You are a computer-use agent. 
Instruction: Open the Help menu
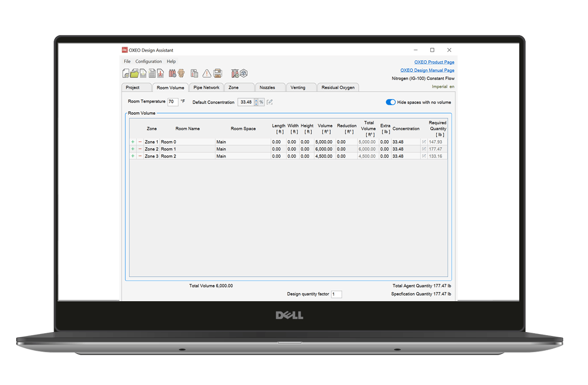[x=171, y=62]
